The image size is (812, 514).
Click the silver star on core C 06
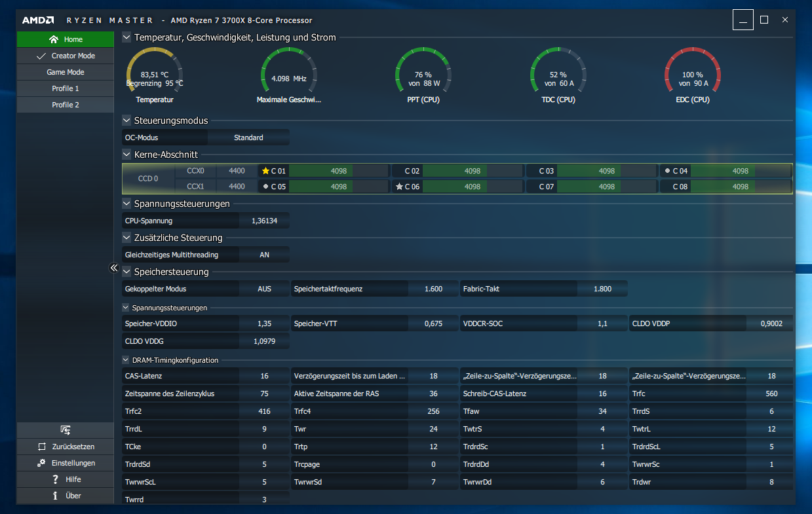click(x=399, y=187)
